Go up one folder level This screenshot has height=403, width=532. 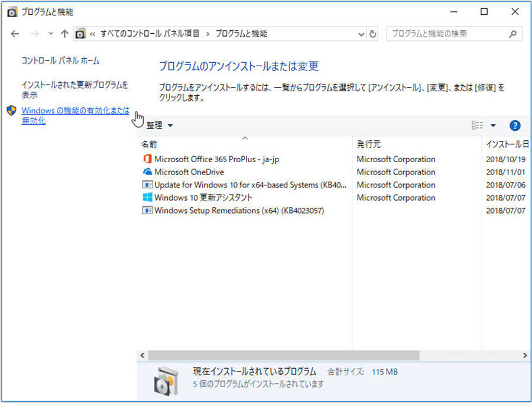[x=64, y=34]
